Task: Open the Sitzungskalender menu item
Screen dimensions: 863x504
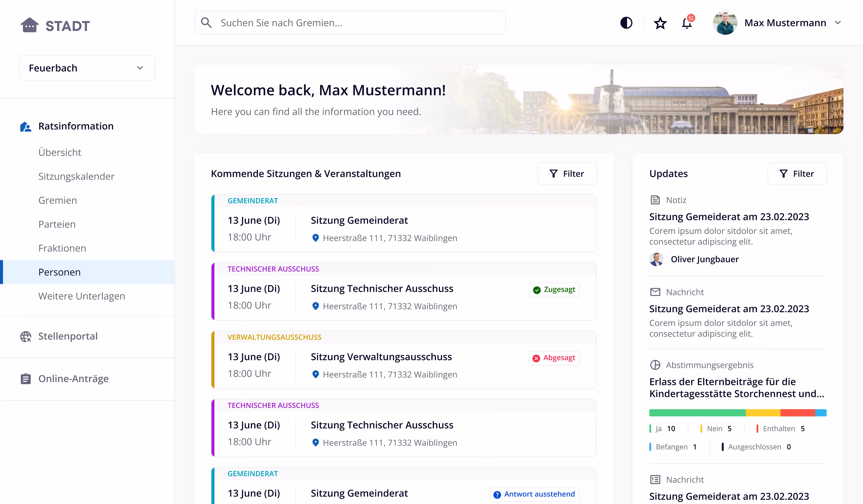Action: click(x=76, y=177)
